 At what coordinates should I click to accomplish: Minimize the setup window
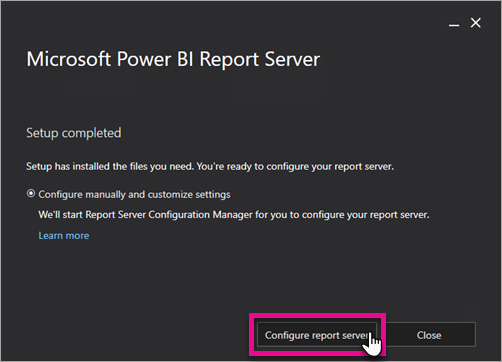point(454,25)
